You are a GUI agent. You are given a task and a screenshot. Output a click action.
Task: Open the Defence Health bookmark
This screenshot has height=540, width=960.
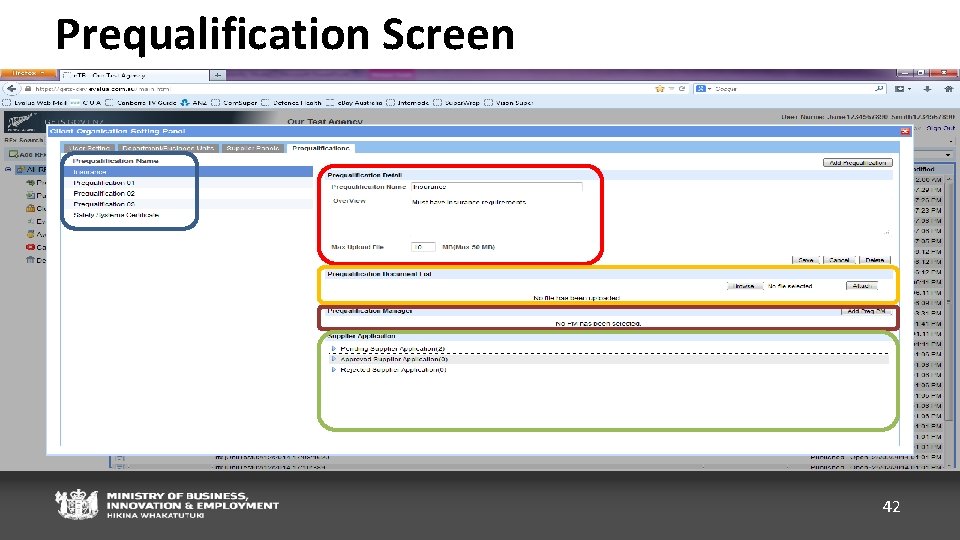pyautogui.click(x=291, y=103)
